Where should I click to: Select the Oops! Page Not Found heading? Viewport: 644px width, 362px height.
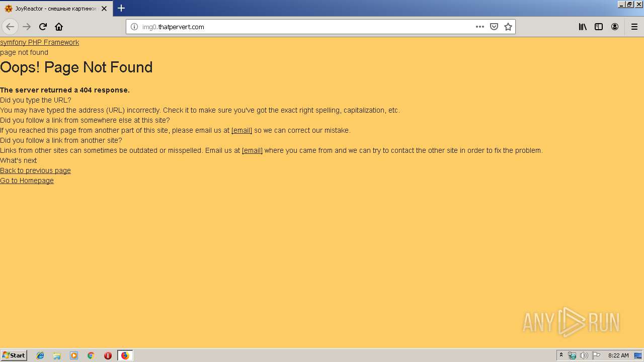coord(76,67)
